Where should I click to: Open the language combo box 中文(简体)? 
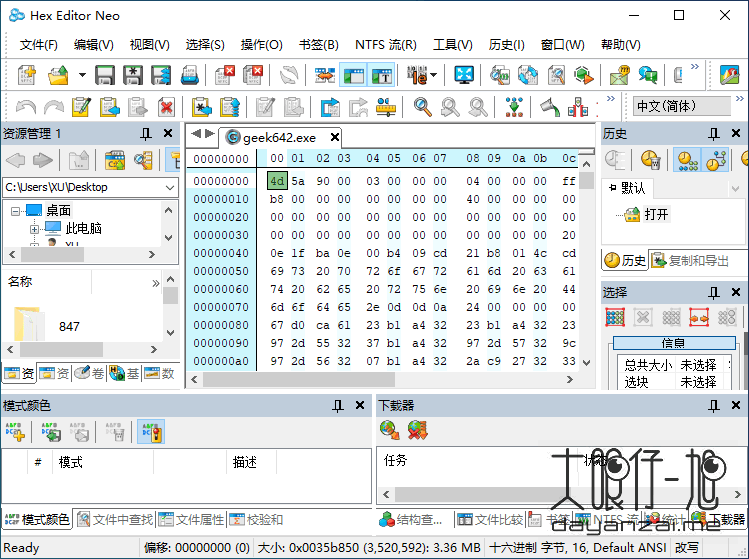coord(682,106)
